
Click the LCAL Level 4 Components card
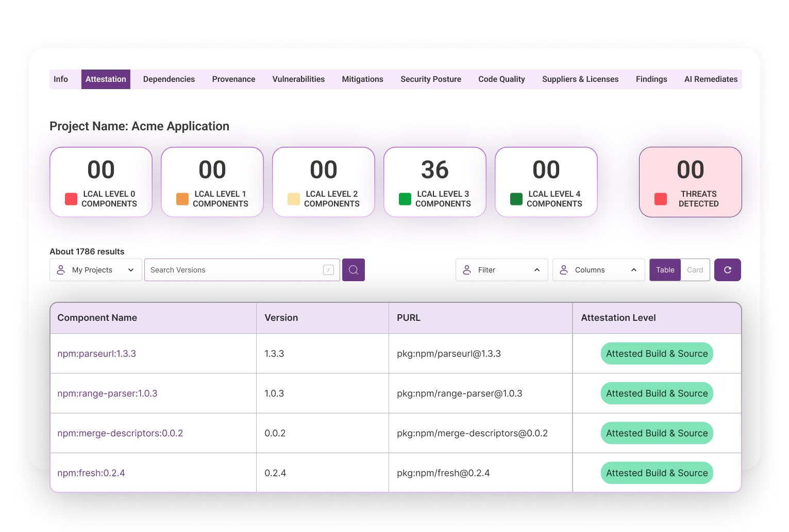coord(546,182)
